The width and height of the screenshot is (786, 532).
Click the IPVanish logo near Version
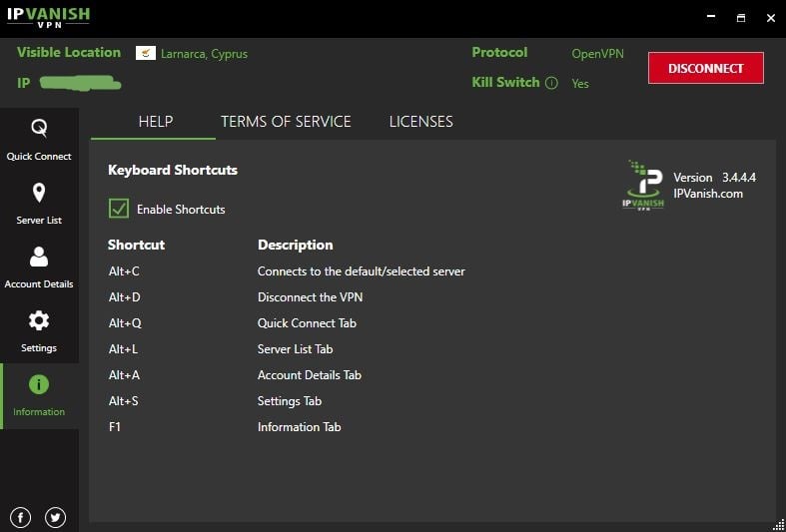coord(644,185)
